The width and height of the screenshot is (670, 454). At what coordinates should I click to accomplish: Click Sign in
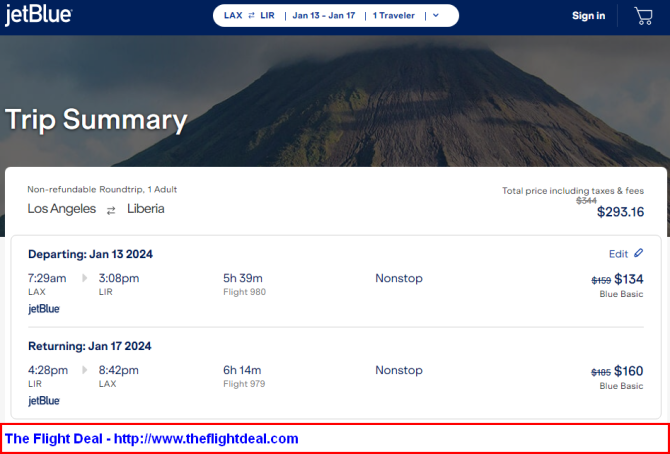[588, 16]
